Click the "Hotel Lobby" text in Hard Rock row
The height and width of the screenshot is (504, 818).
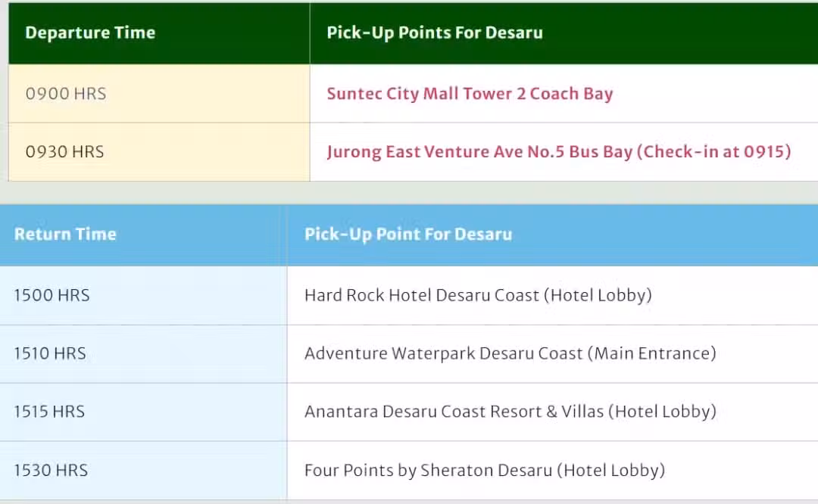(598, 296)
